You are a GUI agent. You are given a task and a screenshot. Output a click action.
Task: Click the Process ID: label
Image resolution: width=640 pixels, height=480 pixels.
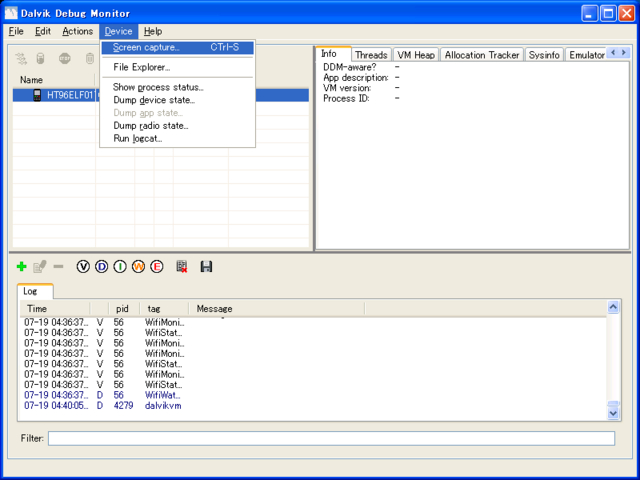tap(346, 98)
